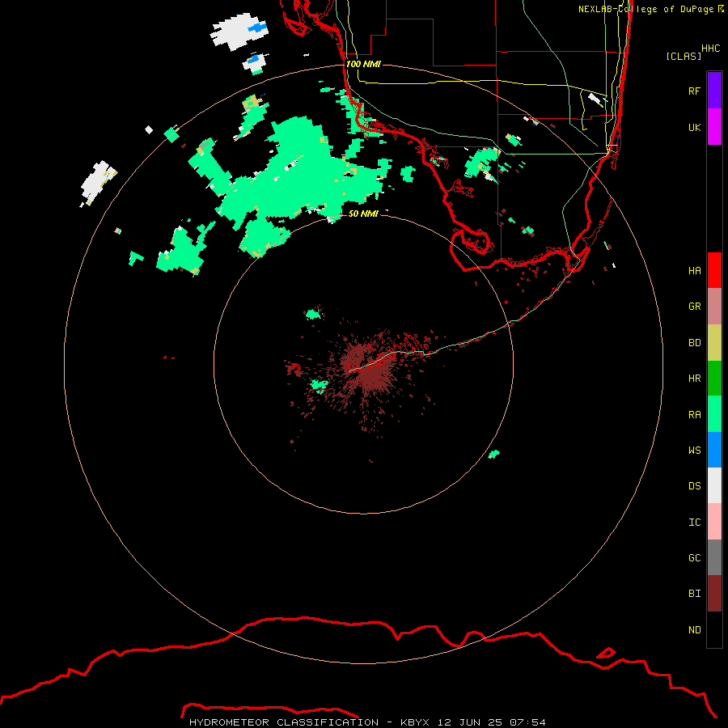This screenshot has height=728, width=728.
Task: Click the HA legend label
Action: (x=694, y=270)
